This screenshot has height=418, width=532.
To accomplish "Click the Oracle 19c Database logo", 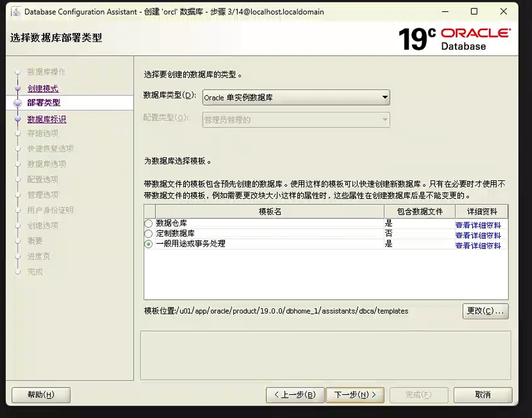I will pyautogui.click(x=455, y=39).
